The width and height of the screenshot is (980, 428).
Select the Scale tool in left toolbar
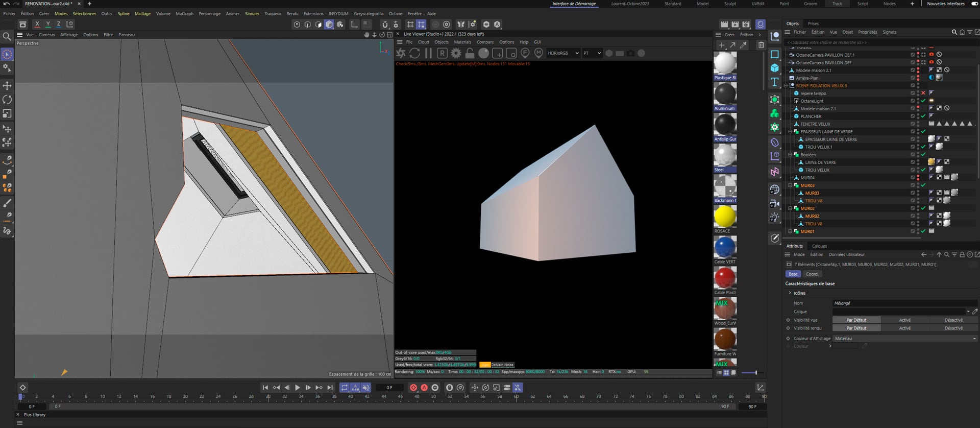point(7,113)
